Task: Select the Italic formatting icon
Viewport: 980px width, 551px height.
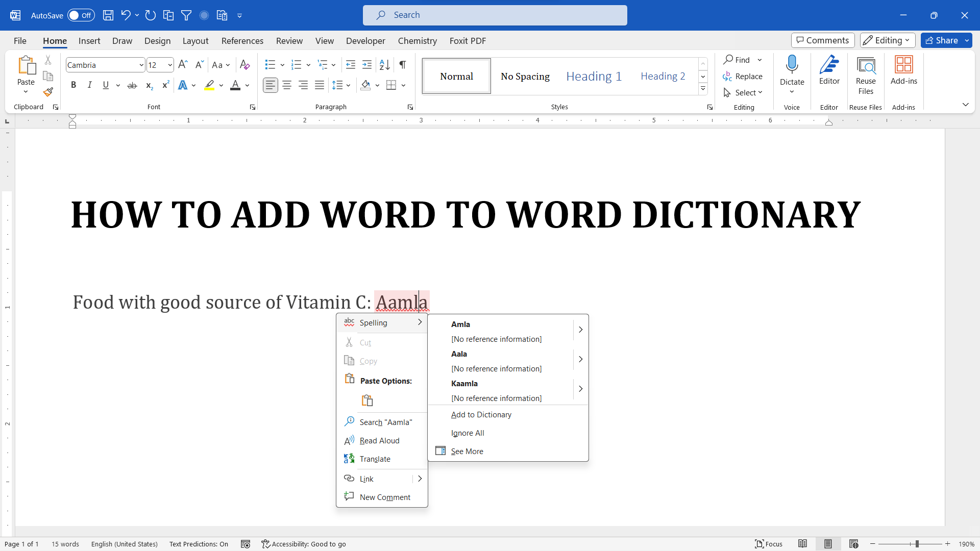Action: pyautogui.click(x=89, y=85)
